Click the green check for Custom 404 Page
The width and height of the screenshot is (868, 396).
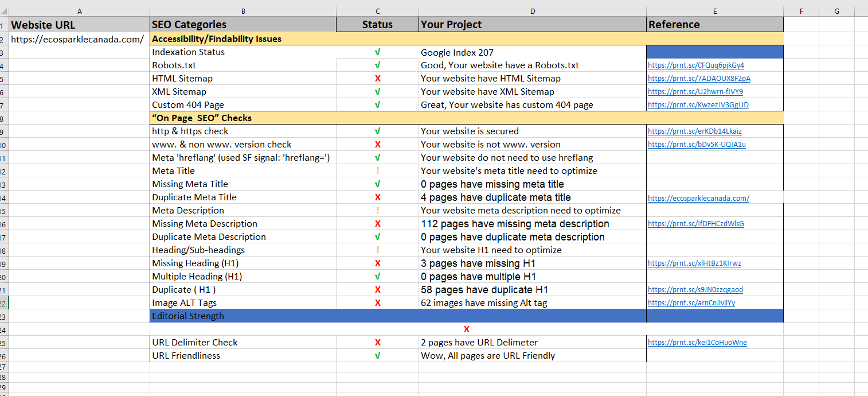(377, 105)
